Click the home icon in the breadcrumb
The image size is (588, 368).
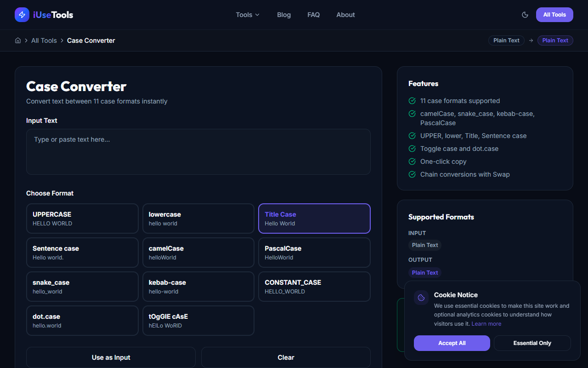[x=17, y=40]
